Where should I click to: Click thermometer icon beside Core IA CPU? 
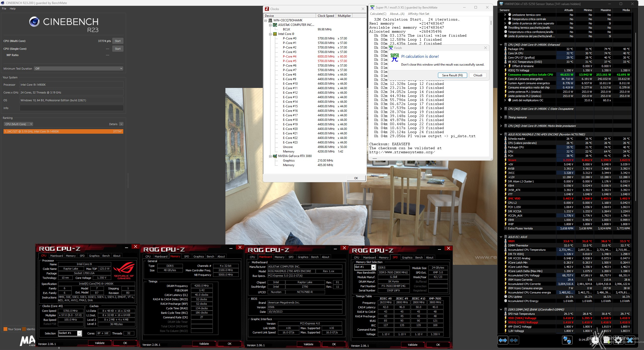tap(505, 53)
